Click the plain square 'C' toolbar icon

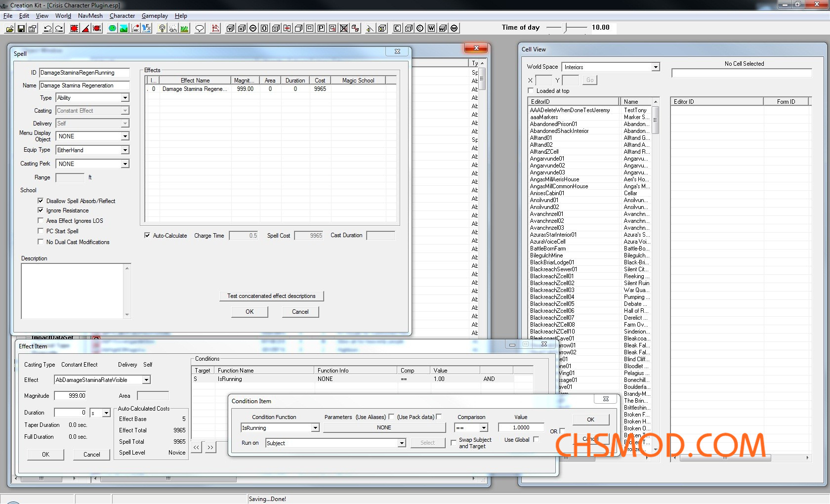click(397, 28)
